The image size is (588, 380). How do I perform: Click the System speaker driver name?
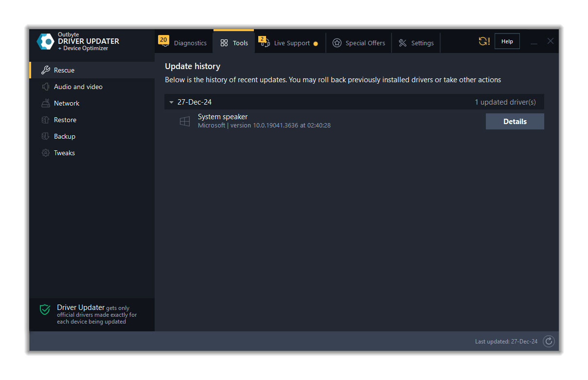pyautogui.click(x=223, y=117)
